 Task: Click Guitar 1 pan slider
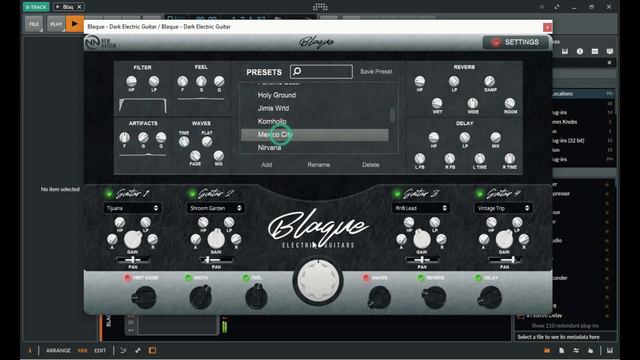point(133,260)
